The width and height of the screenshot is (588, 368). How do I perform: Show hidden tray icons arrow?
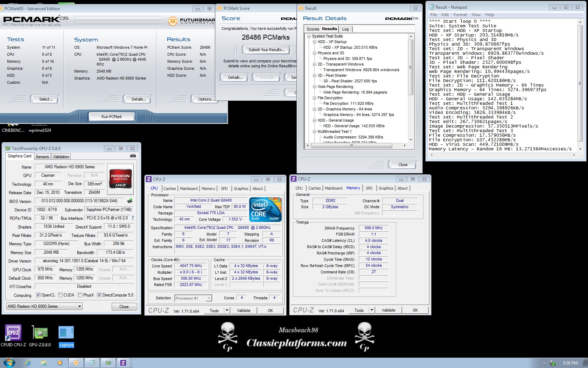click(x=544, y=363)
